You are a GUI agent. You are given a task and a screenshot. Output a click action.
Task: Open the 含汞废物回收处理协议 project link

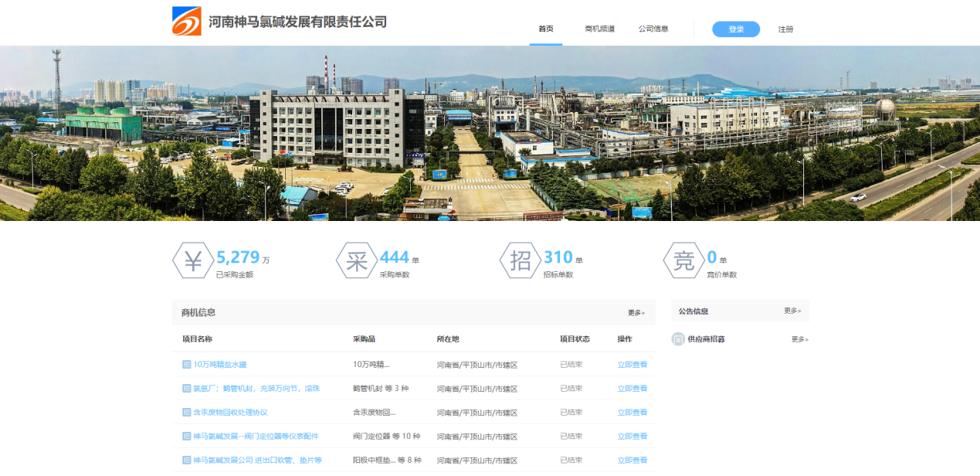[x=230, y=413]
